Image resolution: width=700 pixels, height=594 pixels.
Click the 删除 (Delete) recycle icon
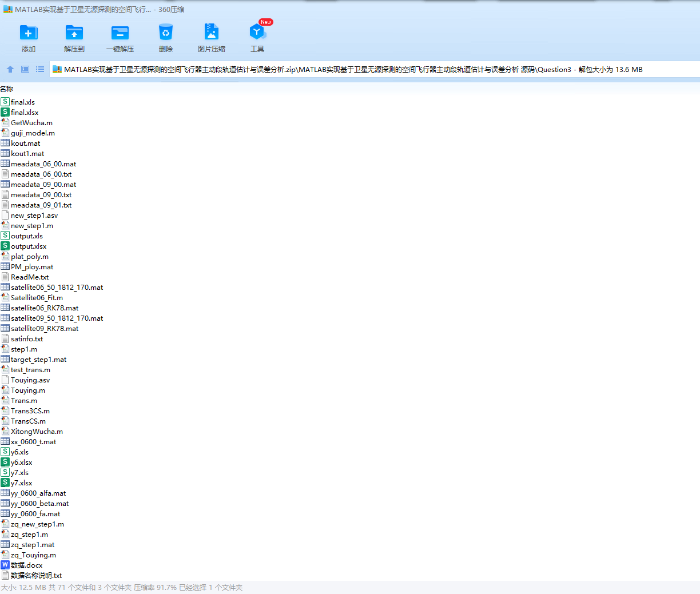pos(166,33)
